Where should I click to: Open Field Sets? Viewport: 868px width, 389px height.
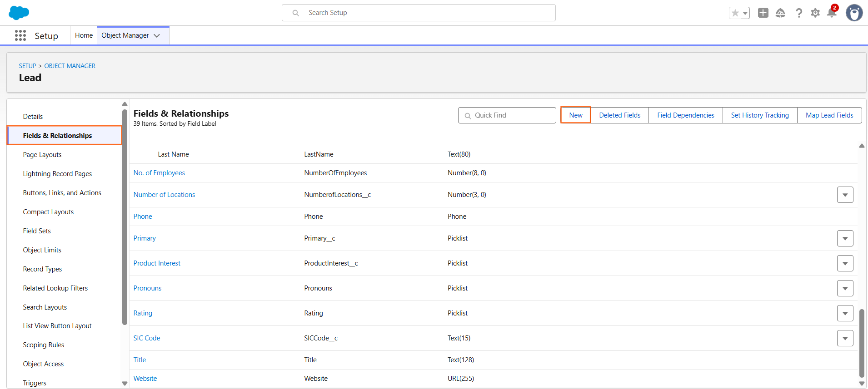(37, 231)
